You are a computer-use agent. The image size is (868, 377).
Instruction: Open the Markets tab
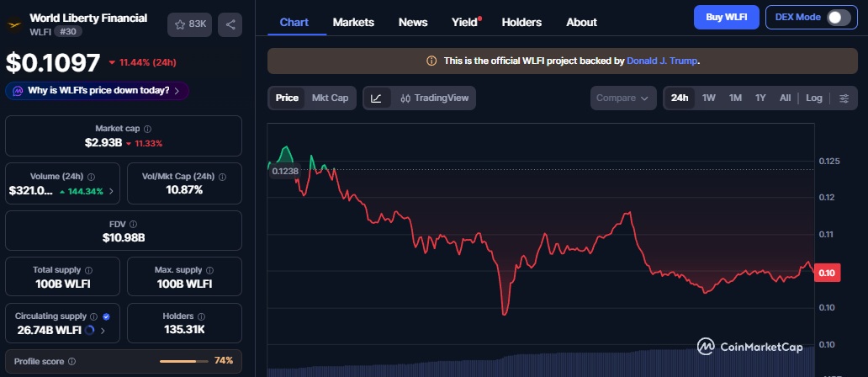[353, 22]
